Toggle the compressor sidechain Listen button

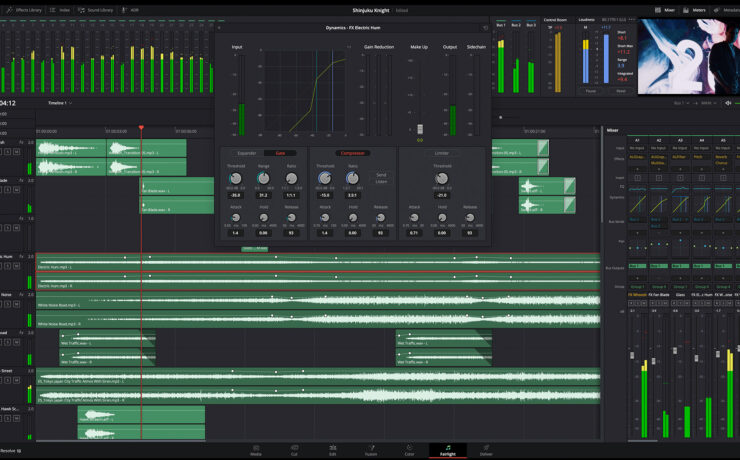point(381,182)
